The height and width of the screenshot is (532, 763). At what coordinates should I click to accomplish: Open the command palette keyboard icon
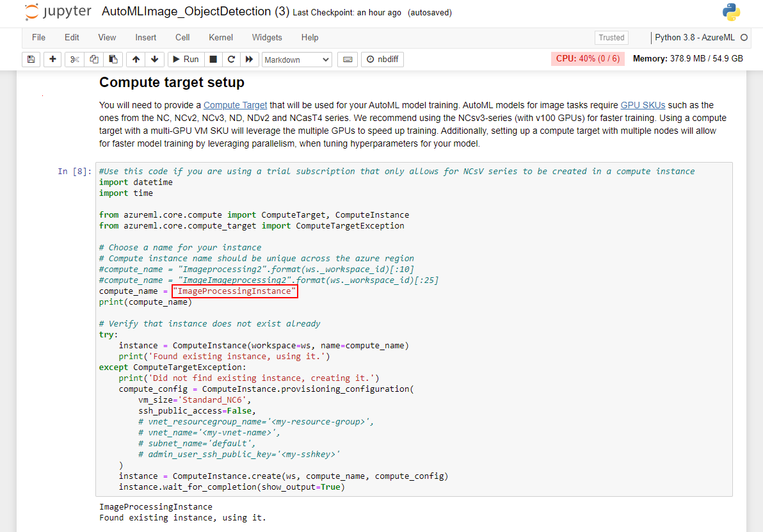(x=347, y=59)
